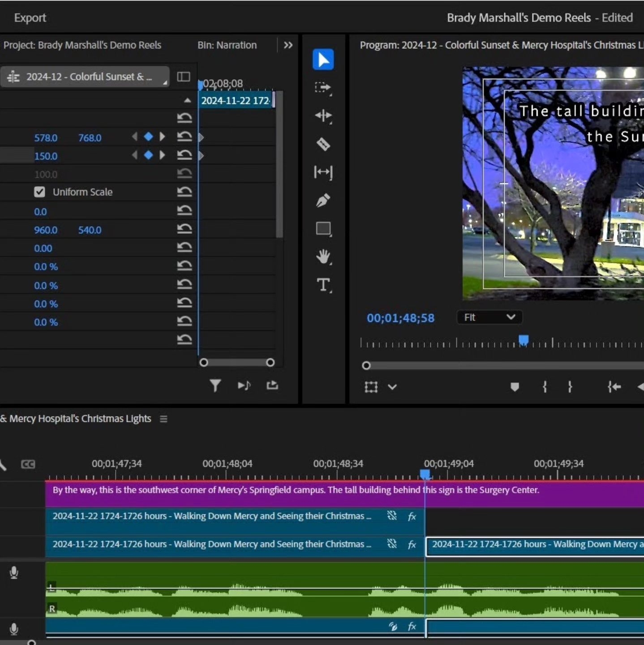The height and width of the screenshot is (645, 644).
Task: Select the Track Select Forward tool
Action: (323, 88)
